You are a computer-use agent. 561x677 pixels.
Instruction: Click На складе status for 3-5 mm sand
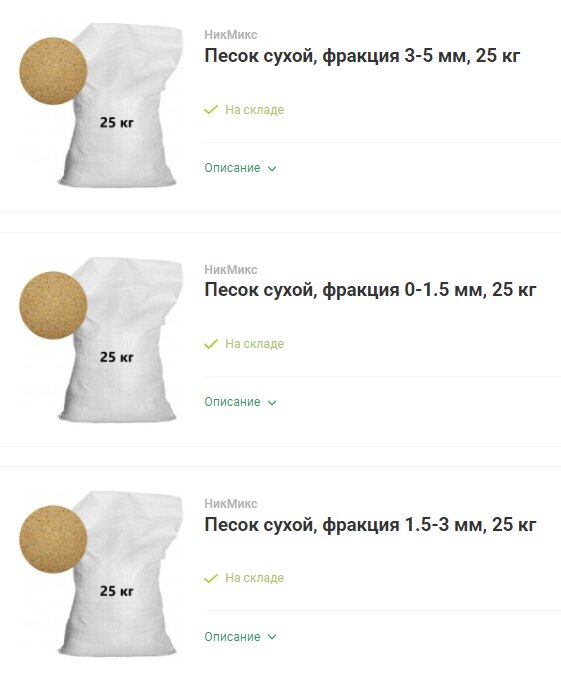(254, 110)
